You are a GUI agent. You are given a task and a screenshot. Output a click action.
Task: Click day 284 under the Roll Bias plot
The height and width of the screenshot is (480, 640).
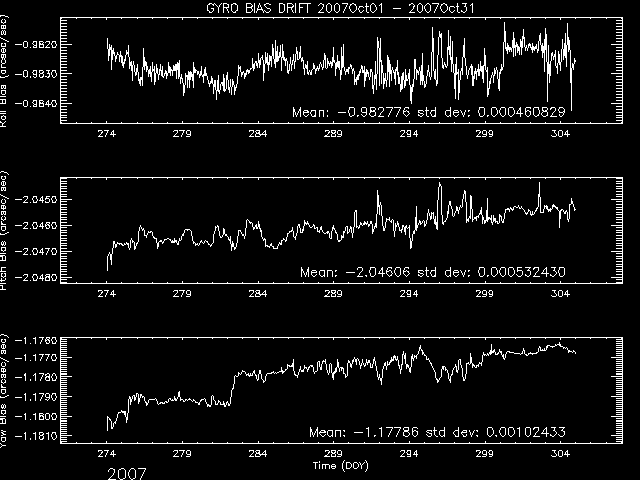pos(258,133)
